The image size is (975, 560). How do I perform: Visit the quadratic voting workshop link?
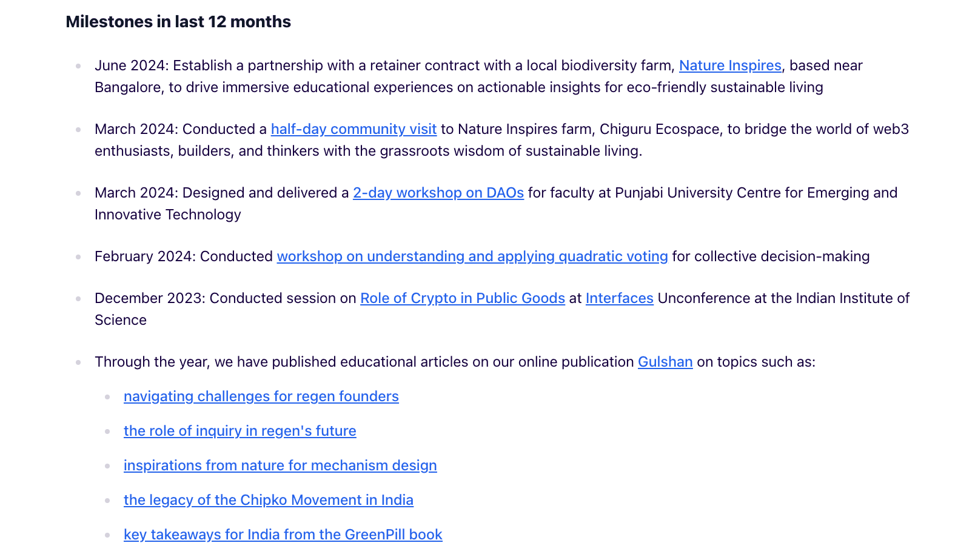[472, 256]
